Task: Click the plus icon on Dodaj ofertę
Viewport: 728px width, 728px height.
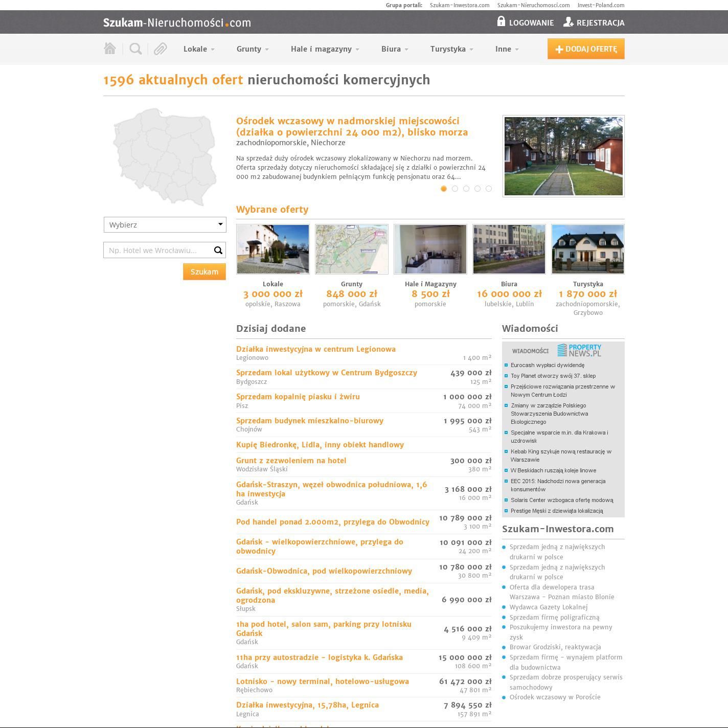Action: 559,49
